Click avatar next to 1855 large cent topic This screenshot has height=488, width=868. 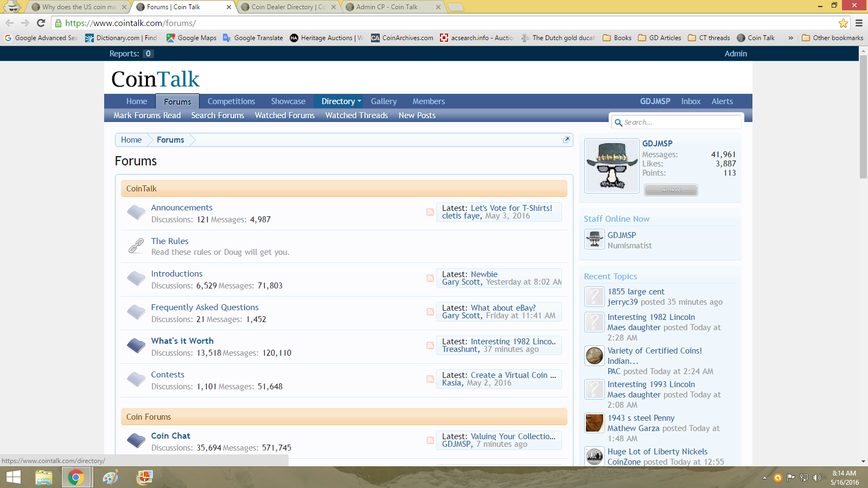point(595,297)
